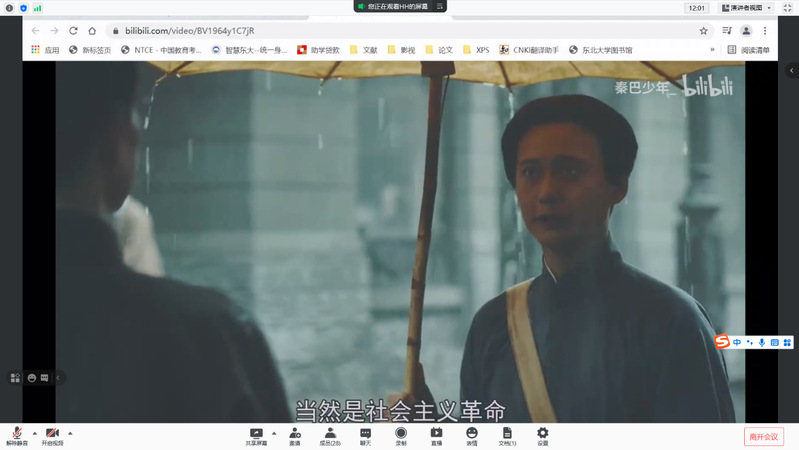
Task: Expand video options arrow beside camera
Action: point(70,433)
